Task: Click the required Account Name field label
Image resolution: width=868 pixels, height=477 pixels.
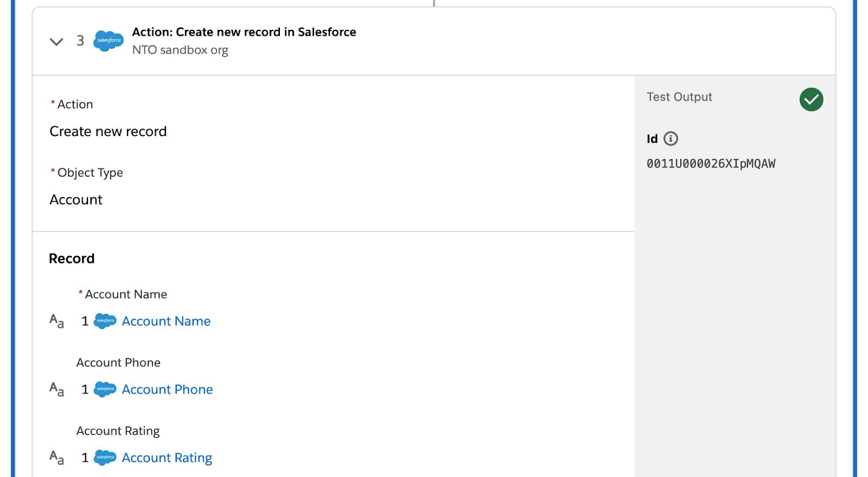Action: pos(123,294)
